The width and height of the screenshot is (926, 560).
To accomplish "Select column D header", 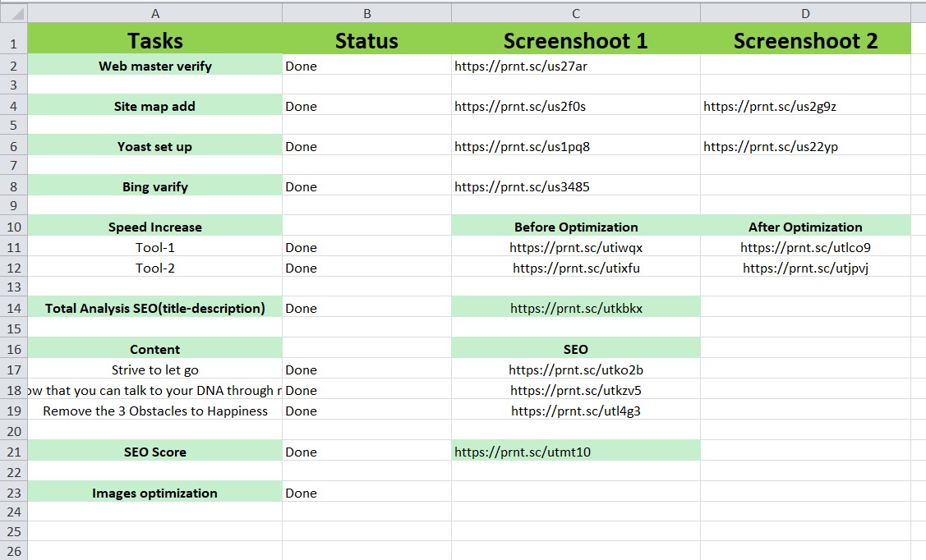I will [805, 12].
